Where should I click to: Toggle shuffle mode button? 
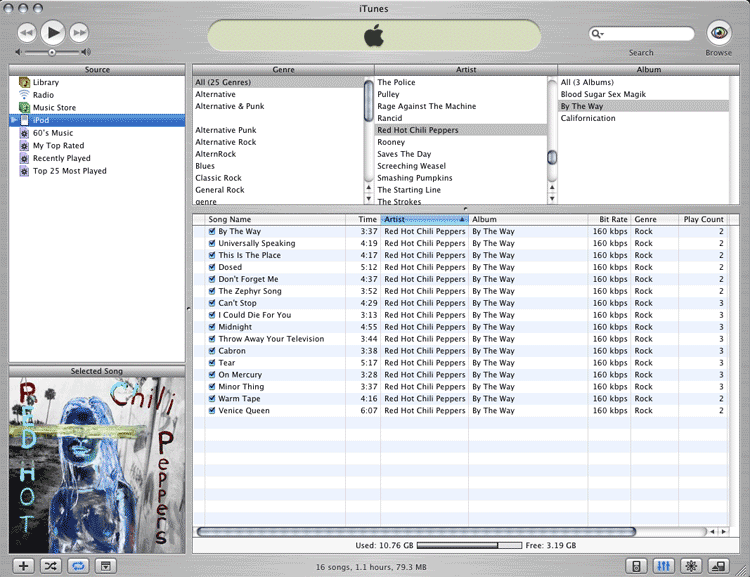pos(51,566)
